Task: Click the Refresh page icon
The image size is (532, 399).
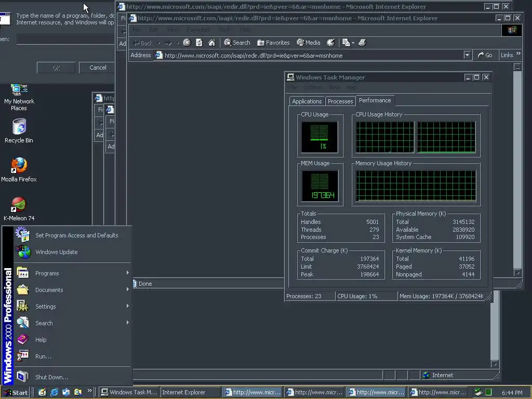Action: [x=199, y=43]
